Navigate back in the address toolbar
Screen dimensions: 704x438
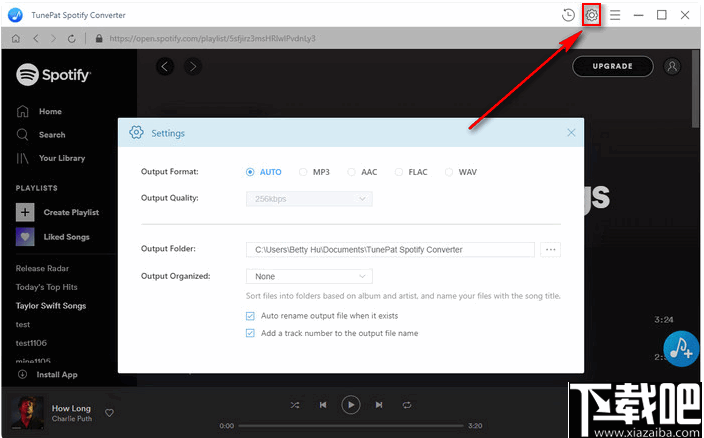[x=35, y=39]
